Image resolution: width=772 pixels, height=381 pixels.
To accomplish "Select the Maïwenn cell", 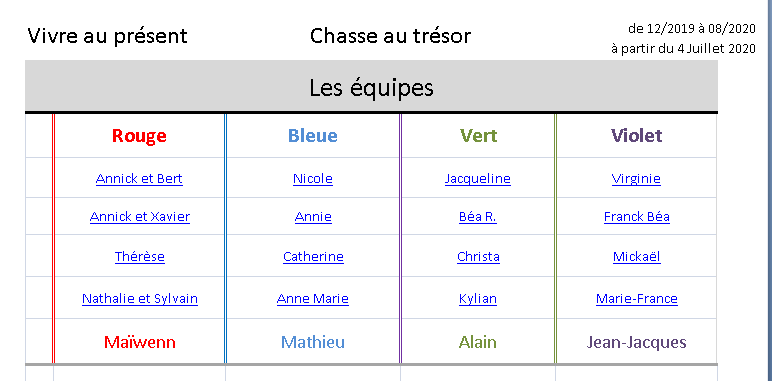I will click(139, 342).
